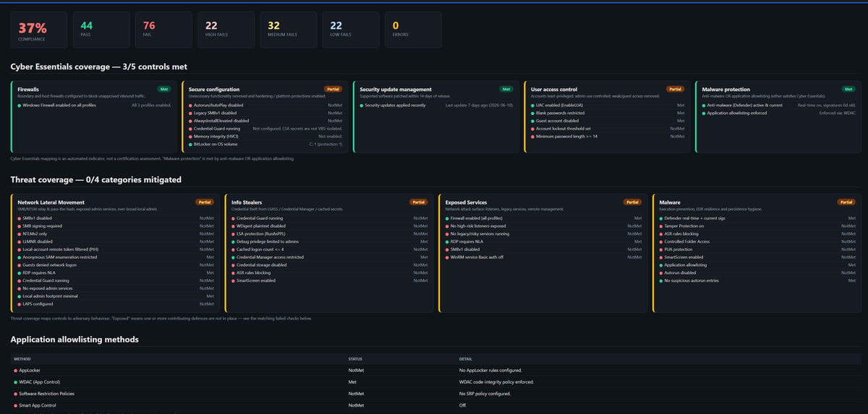The height and width of the screenshot is (414, 868).
Task: Select 'No high-risk listeners exposed' row
Action: [544, 225]
